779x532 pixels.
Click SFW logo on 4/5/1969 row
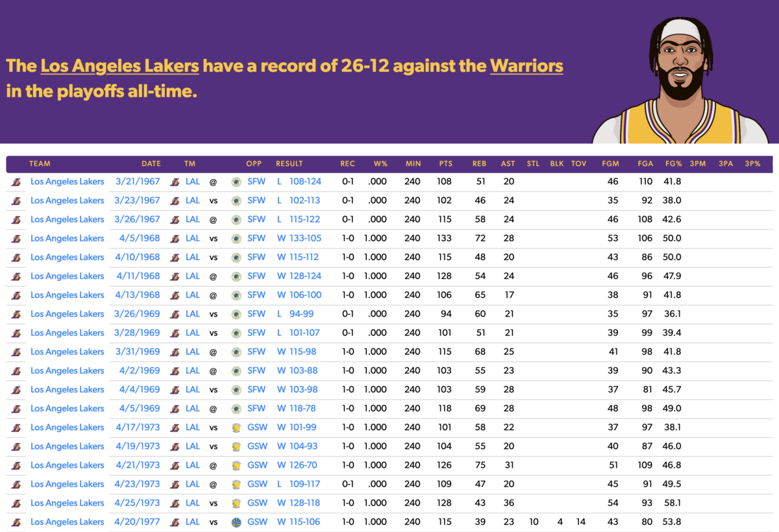tap(236, 409)
